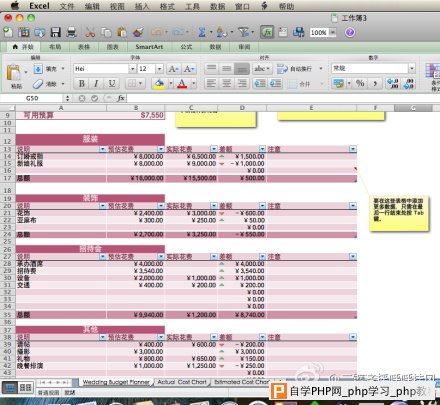Toggle Bold formatting
This screenshot has width=440, height=405.
pos(82,83)
